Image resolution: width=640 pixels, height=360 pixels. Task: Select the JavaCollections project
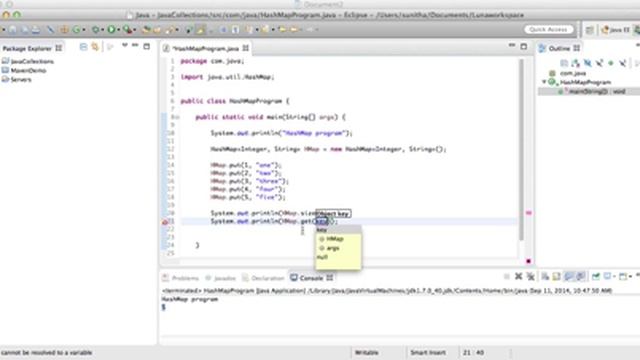click(x=28, y=61)
